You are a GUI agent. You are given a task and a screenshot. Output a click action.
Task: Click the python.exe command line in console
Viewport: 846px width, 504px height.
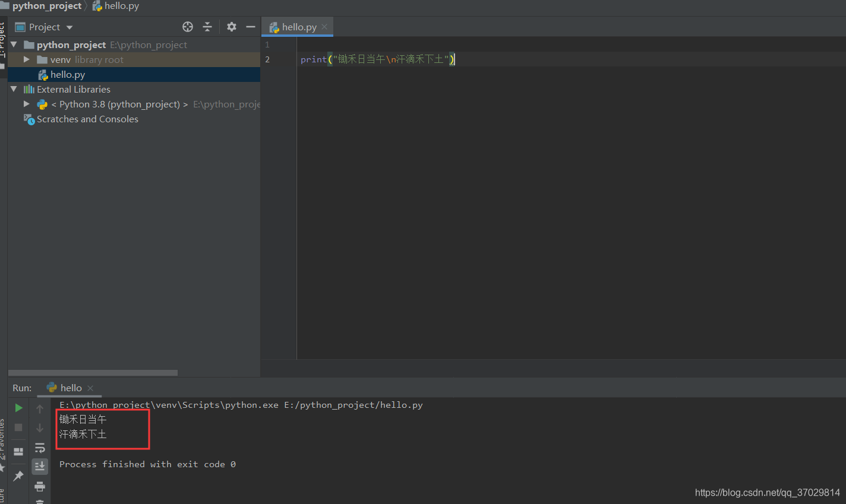[241, 405]
